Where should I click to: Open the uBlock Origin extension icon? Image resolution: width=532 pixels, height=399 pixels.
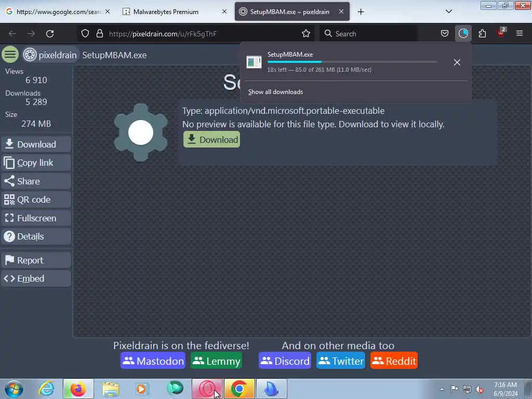pyautogui.click(x=501, y=33)
